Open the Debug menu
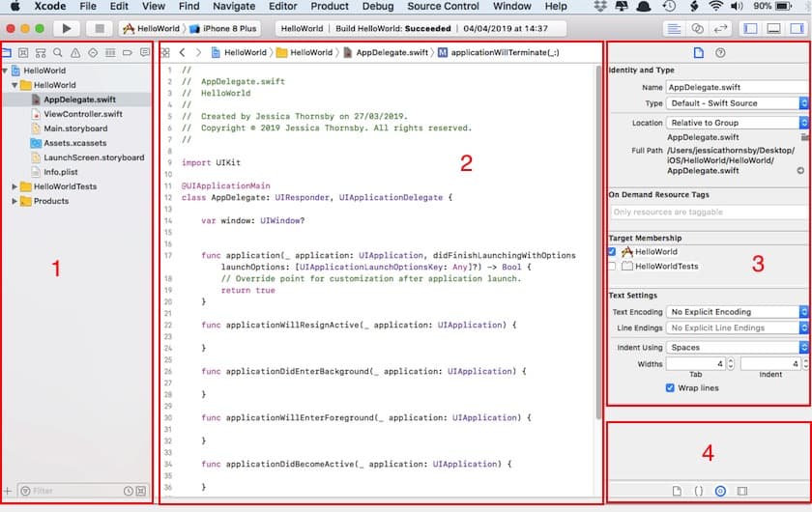The image size is (812, 512). click(378, 6)
